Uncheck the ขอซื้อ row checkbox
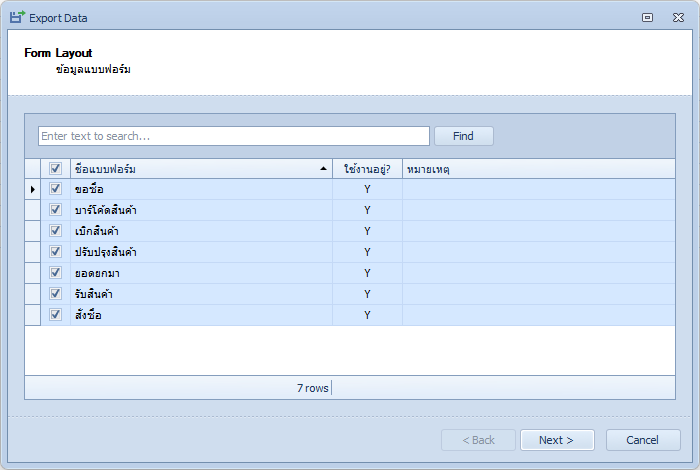The height and width of the screenshot is (470, 700). pyautogui.click(x=55, y=189)
